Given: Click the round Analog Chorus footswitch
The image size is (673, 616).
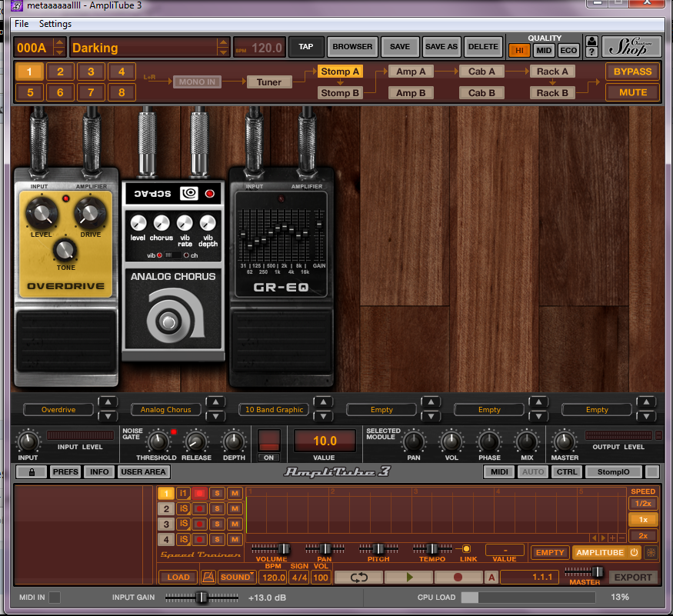Looking at the screenshot, I should tap(168, 321).
